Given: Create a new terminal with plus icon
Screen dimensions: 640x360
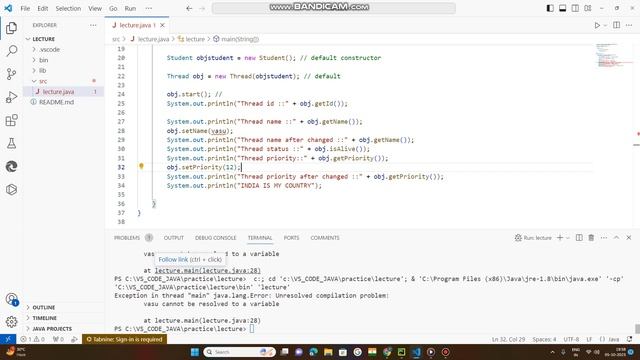Looking at the screenshot, I should click(560, 238).
